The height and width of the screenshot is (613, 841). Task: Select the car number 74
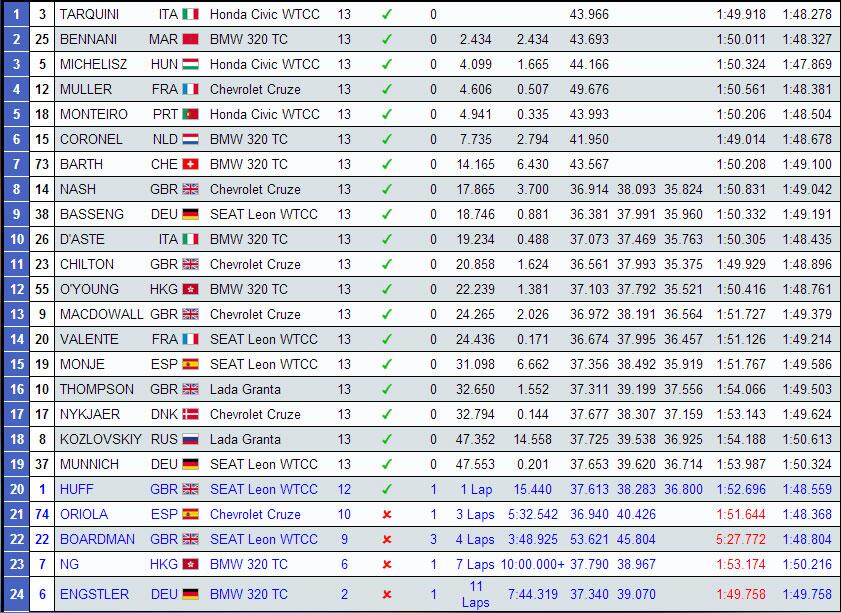[42, 514]
